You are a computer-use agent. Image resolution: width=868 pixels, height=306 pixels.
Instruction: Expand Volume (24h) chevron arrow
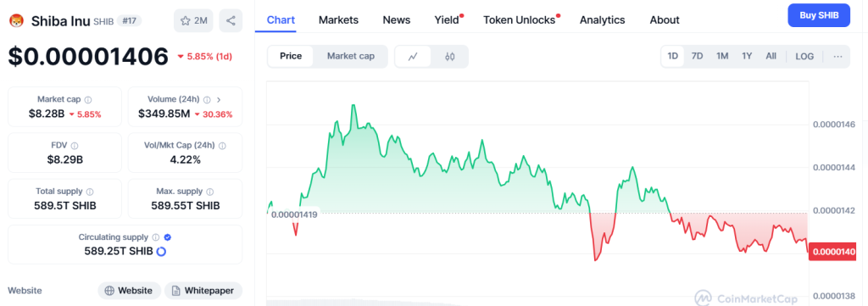(x=219, y=100)
